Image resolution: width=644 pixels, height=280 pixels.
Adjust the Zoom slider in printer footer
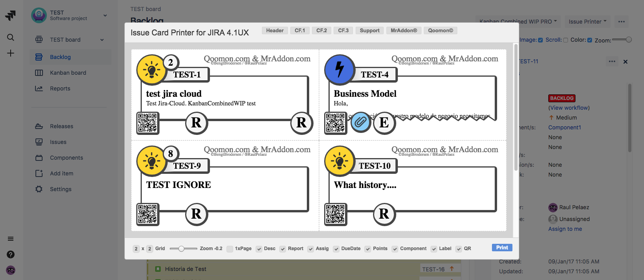pos(181,249)
